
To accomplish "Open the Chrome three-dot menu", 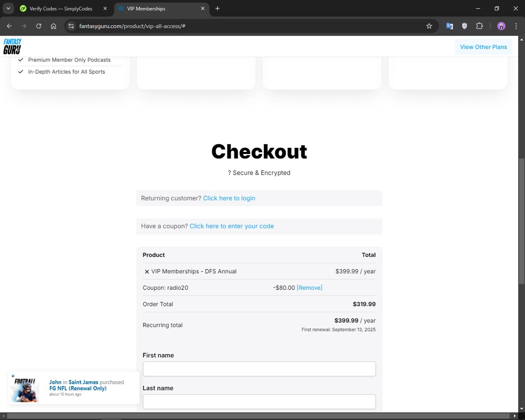I will pyautogui.click(x=516, y=26).
